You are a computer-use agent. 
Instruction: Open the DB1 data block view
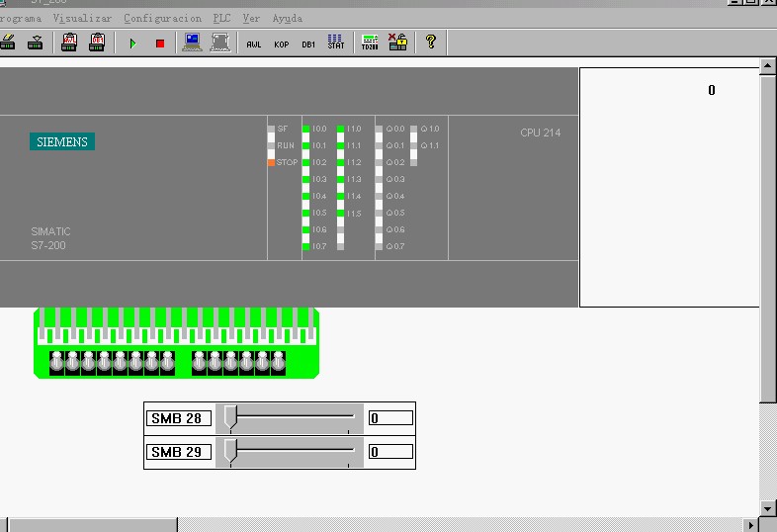308,44
